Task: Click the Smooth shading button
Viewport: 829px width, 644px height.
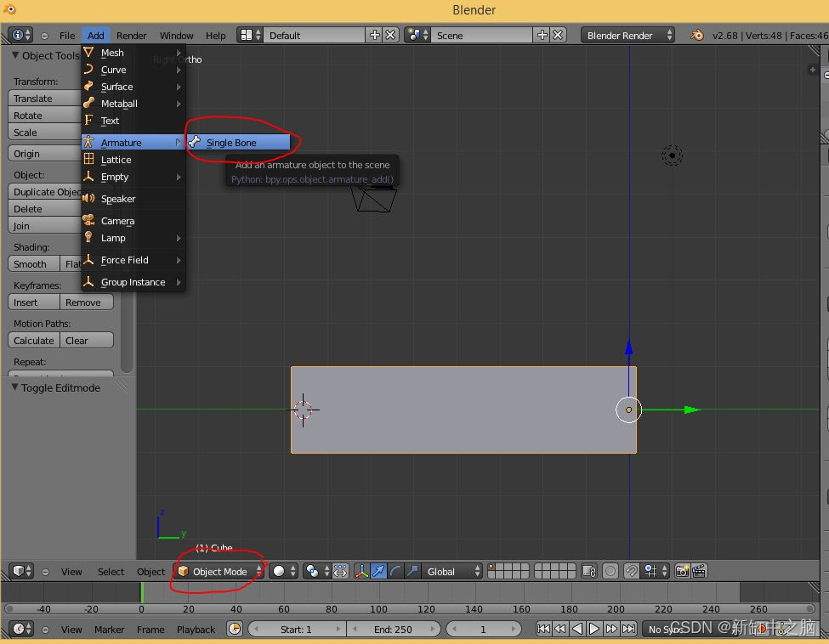Action: (x=34, y=263)
